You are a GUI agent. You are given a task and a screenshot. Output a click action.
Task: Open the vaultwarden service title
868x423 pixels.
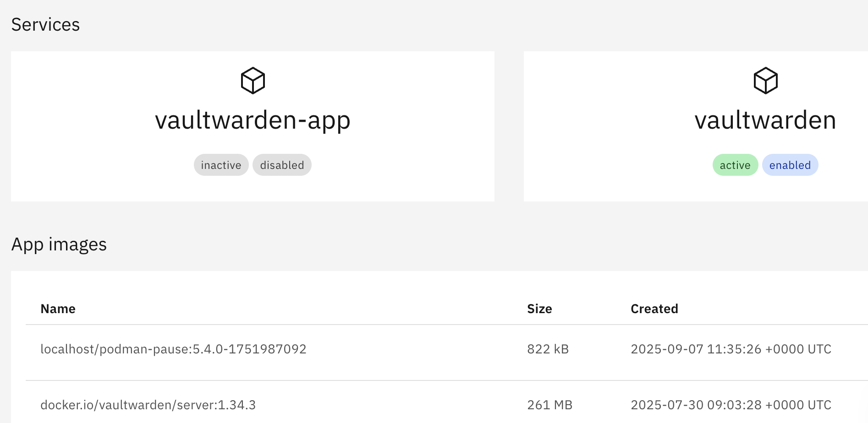click(765, 120)
